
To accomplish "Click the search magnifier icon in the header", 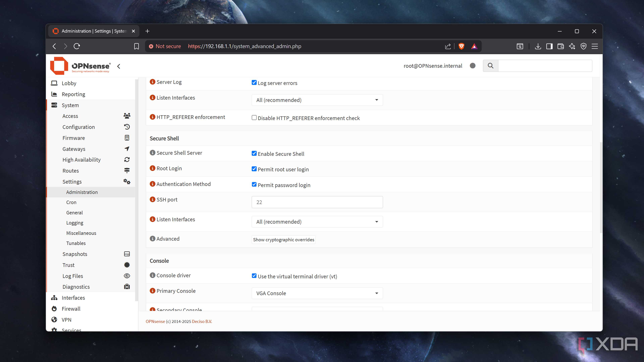I will 490,66.
